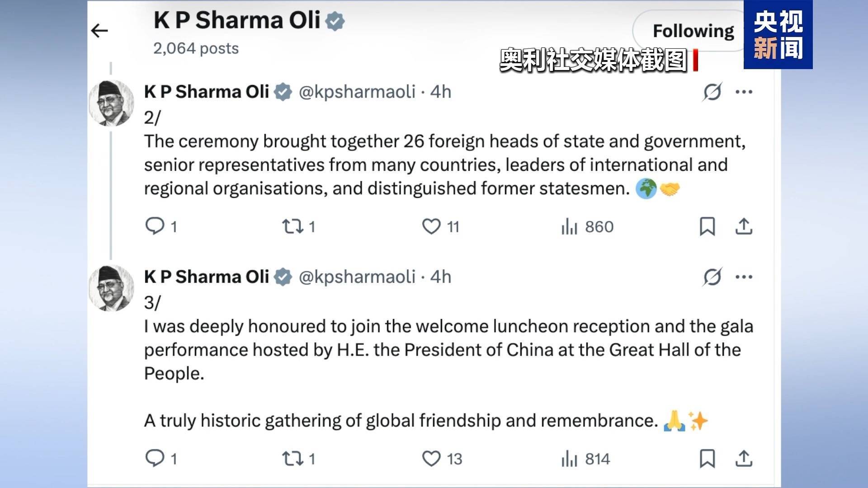Bookmark the luncheon reception post
The width and height of the screenshot is (868, 488).
point(707,459)
